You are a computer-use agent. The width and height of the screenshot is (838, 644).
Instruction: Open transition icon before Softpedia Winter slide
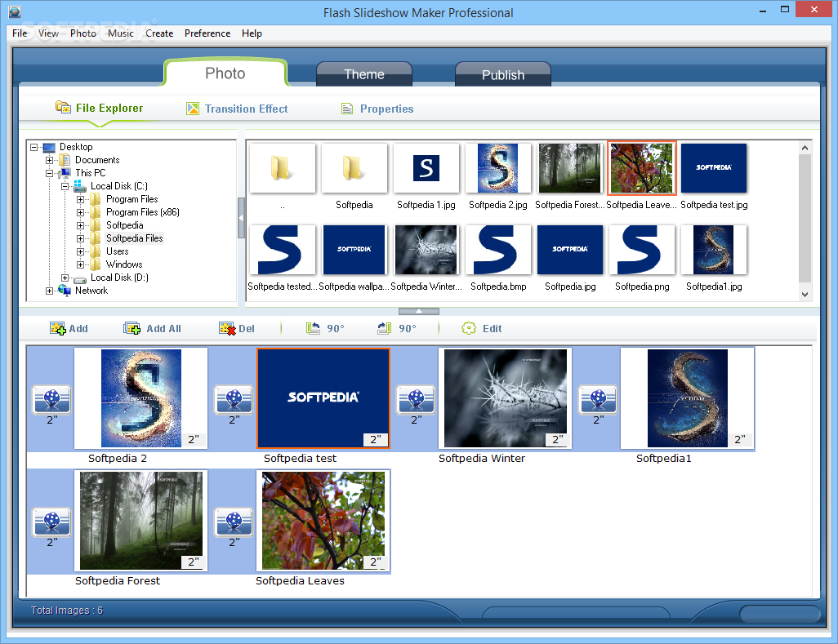(416, 400)
